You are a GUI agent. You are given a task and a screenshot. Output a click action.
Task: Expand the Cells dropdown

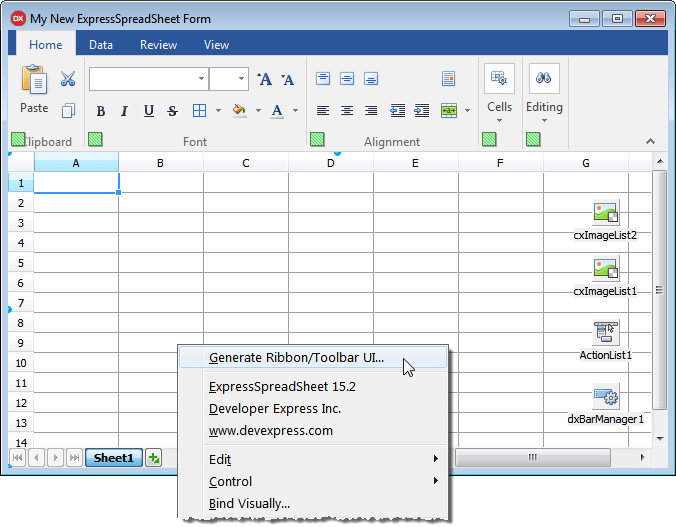(499, 118)
